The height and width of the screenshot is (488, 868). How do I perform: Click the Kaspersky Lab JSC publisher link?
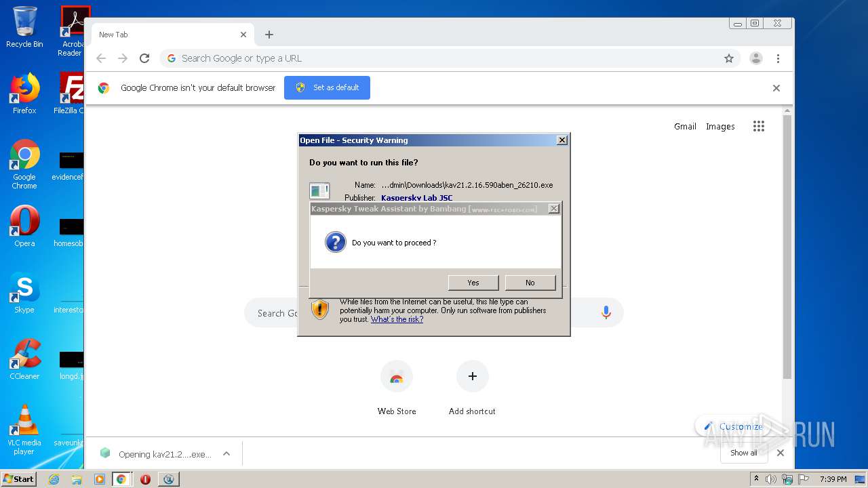click(x=417, y=198)
